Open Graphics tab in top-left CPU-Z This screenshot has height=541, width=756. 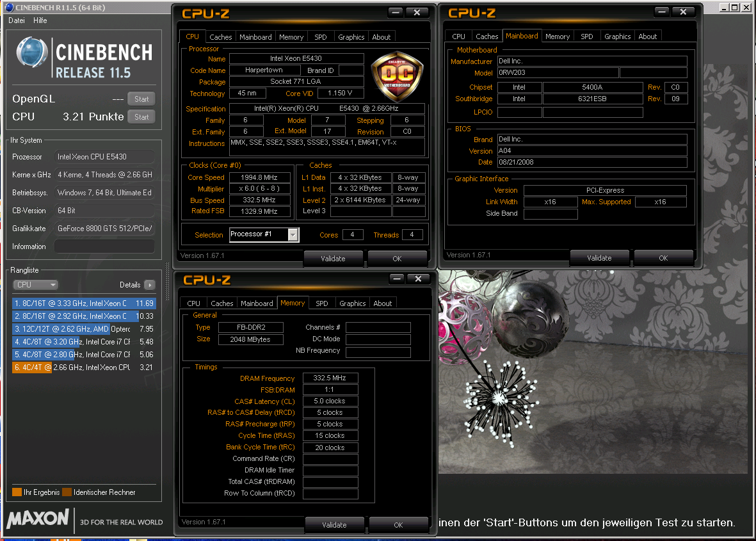(x=351, y=37)
